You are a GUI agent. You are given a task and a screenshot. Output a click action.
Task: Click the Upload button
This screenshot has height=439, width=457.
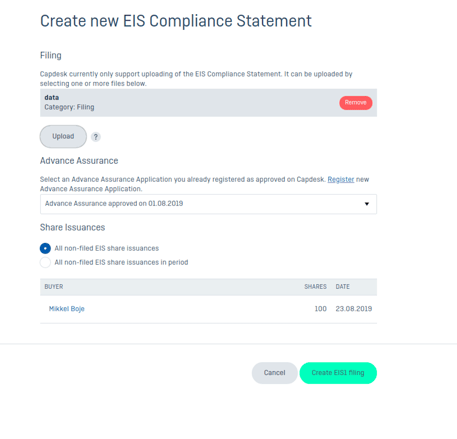tap(63, 136)
